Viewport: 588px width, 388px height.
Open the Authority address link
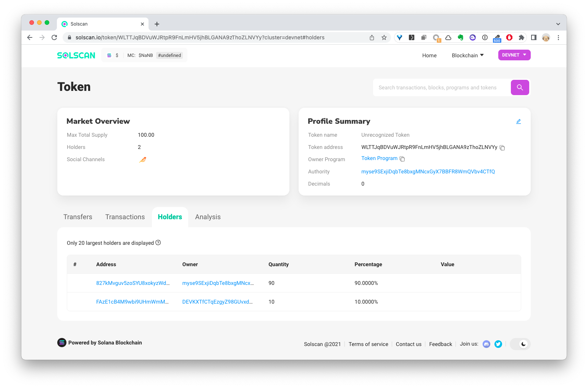click(x=428, y=171)
